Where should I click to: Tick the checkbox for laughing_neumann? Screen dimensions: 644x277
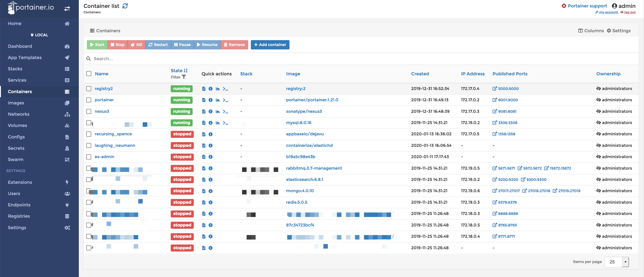click(x=89, y=145)
